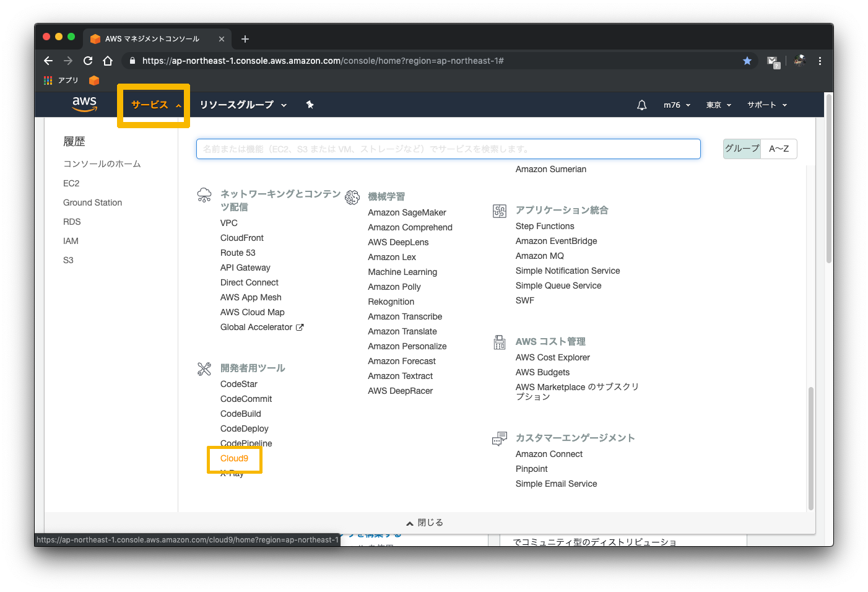Open the サポート dropdown menu
The image size is (868, 592).
[767, 105]
